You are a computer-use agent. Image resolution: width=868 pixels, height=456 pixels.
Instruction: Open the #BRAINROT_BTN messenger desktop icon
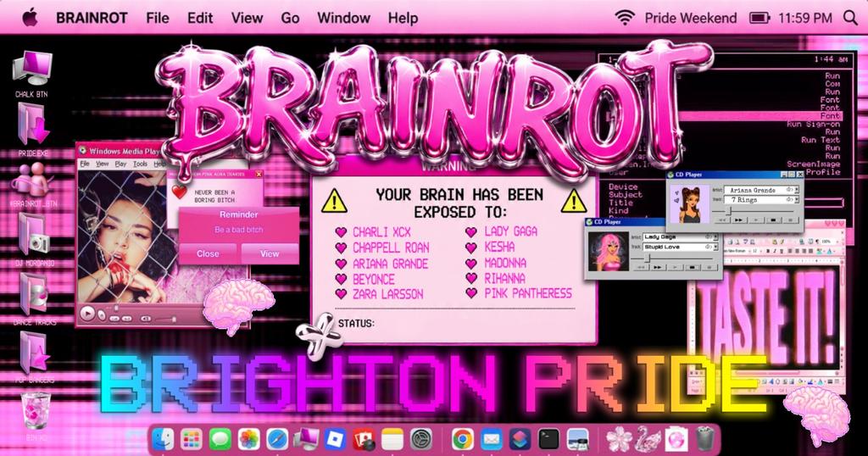31,180
